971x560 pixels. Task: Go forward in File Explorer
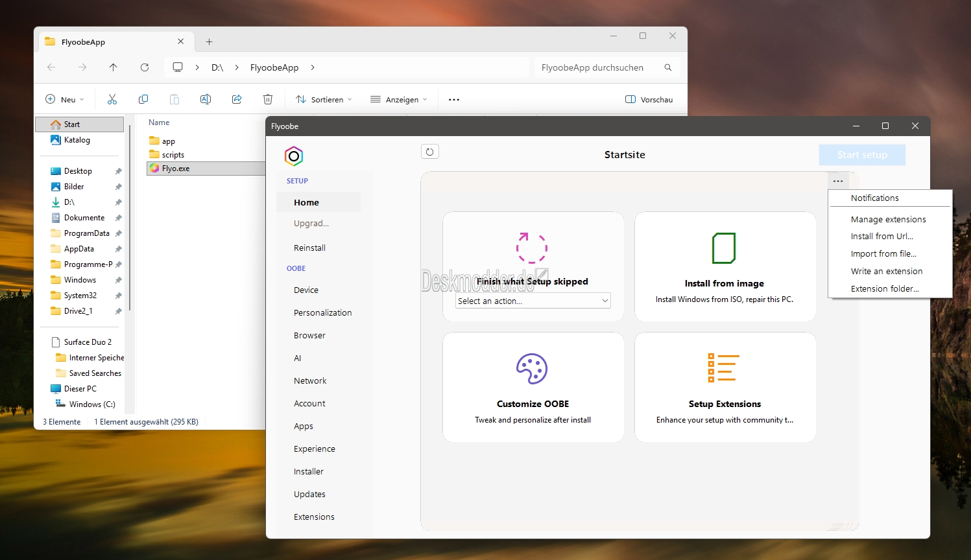pyautogui.click(x=82, y=67)
